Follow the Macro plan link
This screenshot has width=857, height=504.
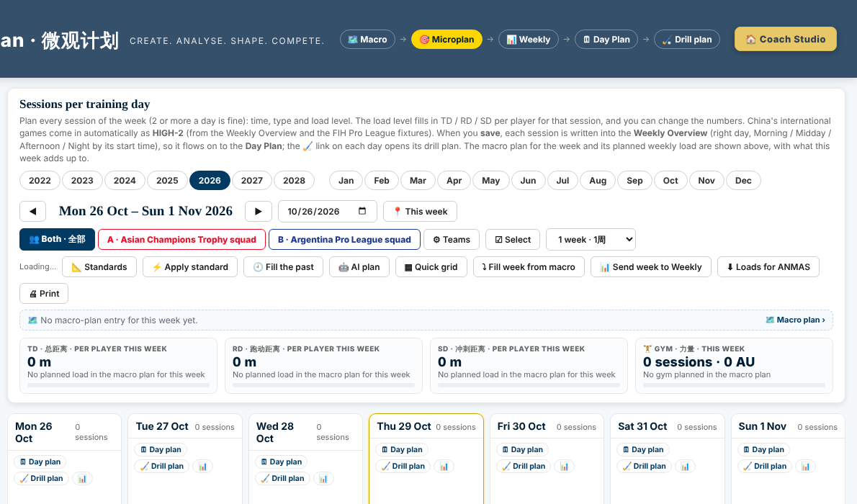click(x=795, y=320)
